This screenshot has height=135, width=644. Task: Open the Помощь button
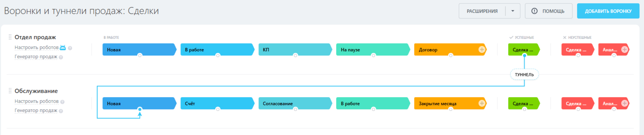[548, 11]
